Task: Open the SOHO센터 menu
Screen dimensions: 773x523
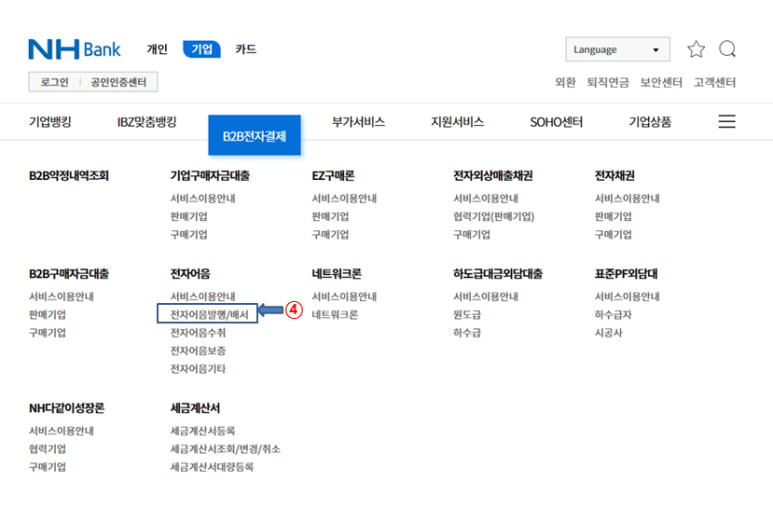Action: pos(556,122)
